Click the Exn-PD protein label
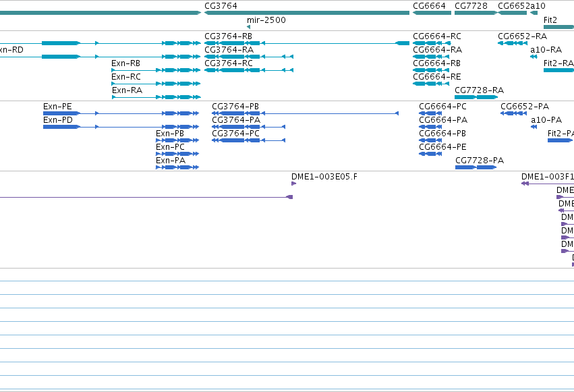 (x=58, y=120)
